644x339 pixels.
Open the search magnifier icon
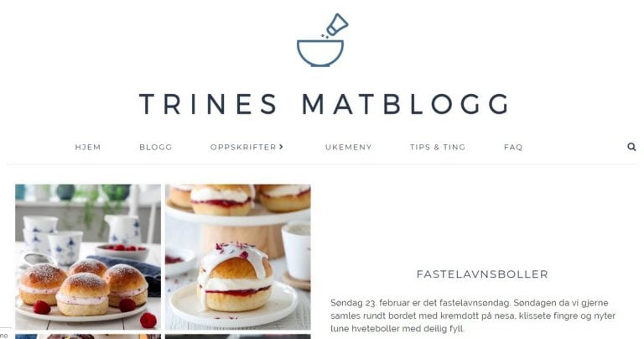(x=631, y=147)
